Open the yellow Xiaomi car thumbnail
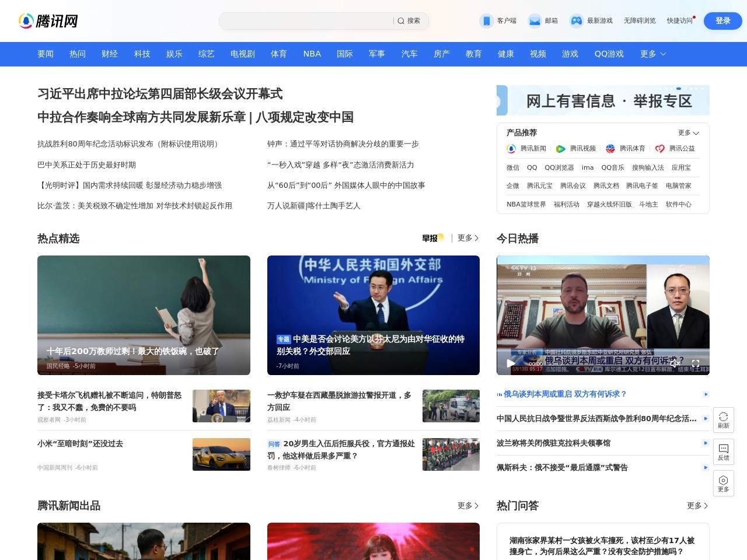Image resolution: width=747 pixels, height=560 pixels. 221,454
